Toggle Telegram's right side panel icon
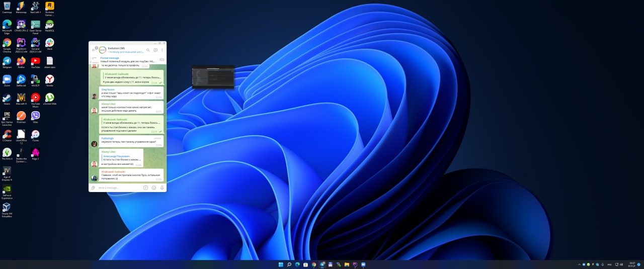The width and height of the screenshot is (644, 269). point(155,50)
